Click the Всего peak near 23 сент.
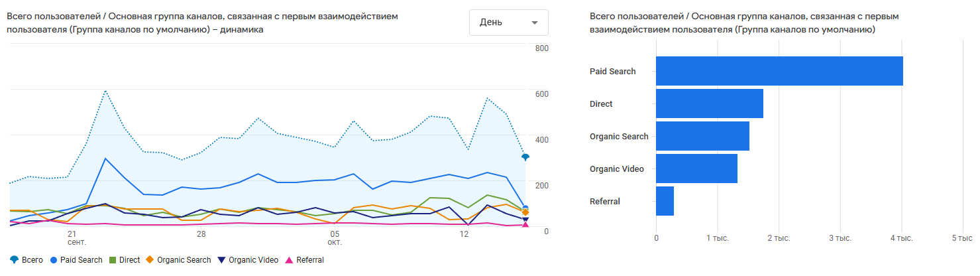980x276 pixels. coord(105,91)
